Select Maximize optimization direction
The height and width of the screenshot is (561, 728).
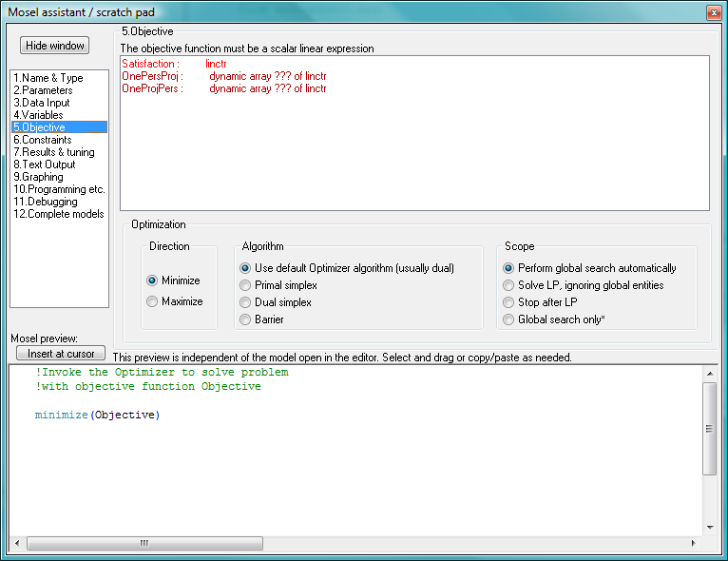pos(152,301)
